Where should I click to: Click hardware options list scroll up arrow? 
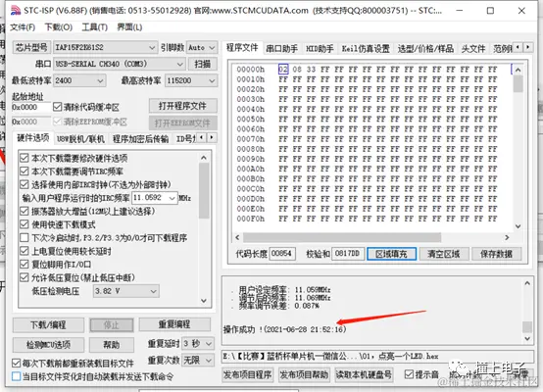pos(204,158)
